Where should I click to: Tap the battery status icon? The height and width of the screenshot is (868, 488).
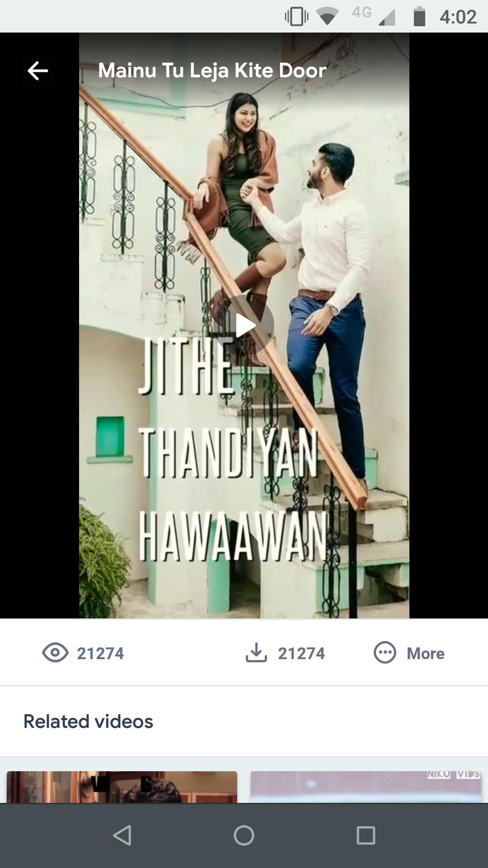coord(419,17)
